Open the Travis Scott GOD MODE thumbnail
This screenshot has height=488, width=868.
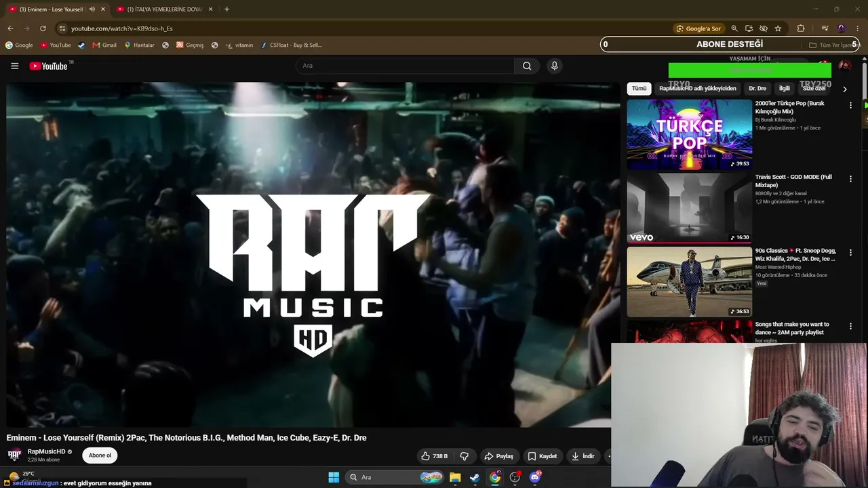(x=689, y=208)
